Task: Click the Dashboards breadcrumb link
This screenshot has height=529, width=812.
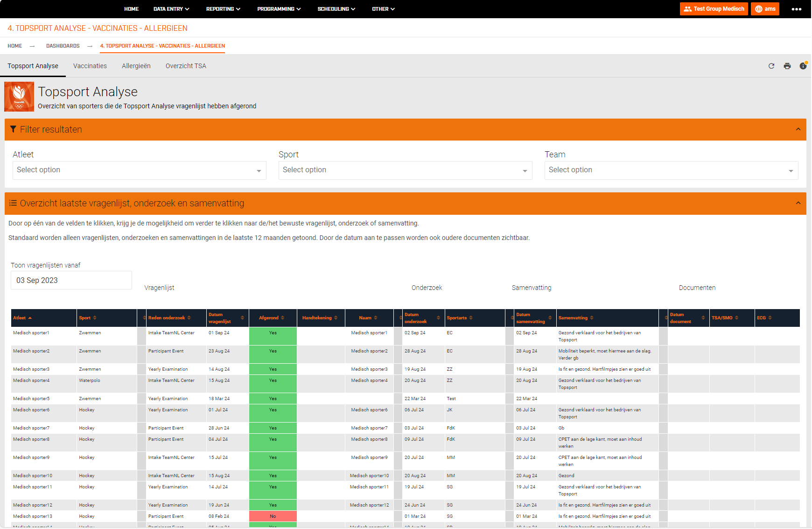Action: tap(63, 46)
